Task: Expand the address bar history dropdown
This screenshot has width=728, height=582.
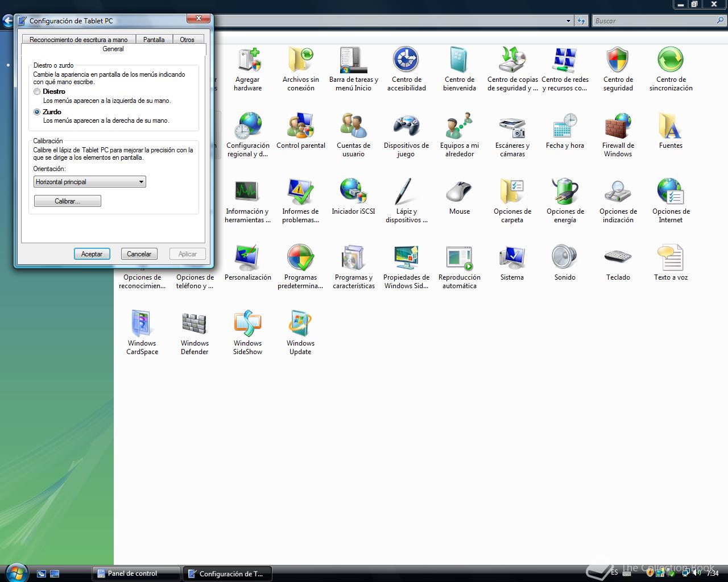Action: (568, 21)
